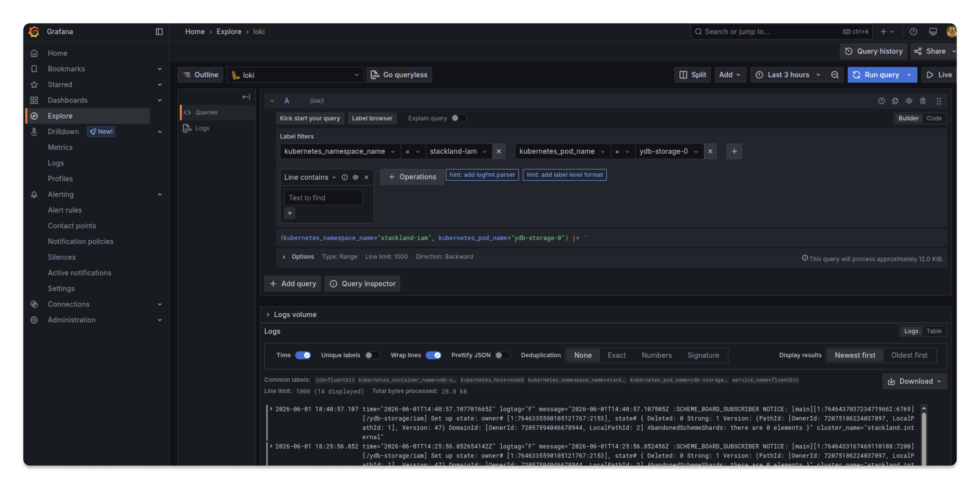Open the user avatar menu
The image size is (980, 489).
tap(951, 31)
